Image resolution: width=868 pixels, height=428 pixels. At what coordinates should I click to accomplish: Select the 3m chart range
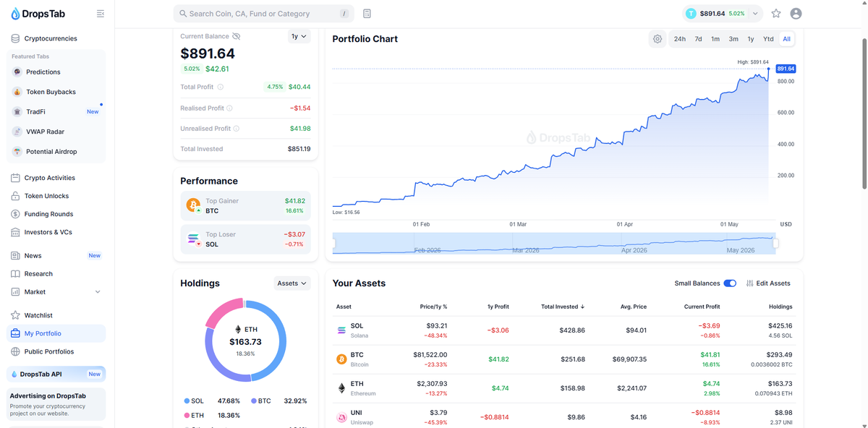pos(733,39)
